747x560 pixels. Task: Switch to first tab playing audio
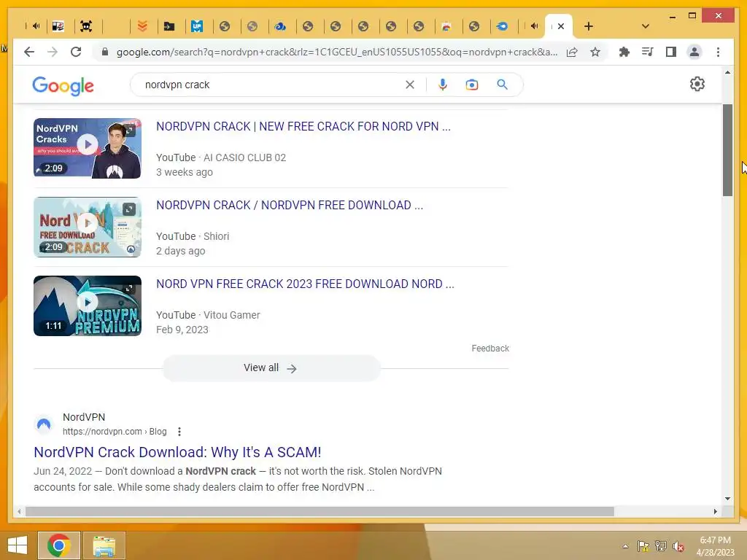(x=36, y=26)
